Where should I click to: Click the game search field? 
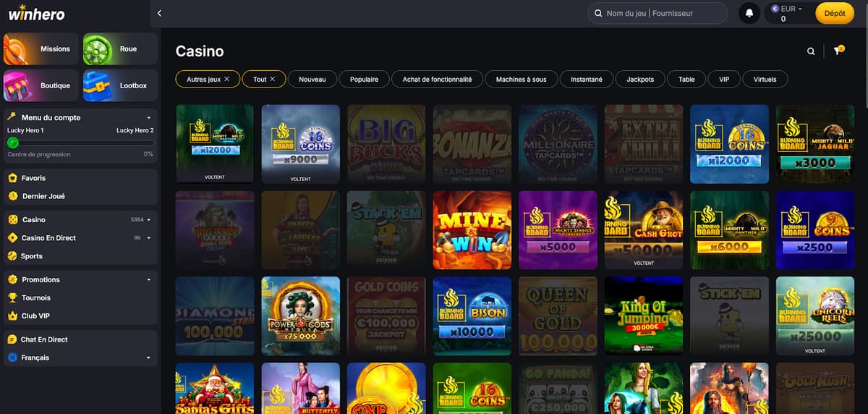click(x=658, y=13)
